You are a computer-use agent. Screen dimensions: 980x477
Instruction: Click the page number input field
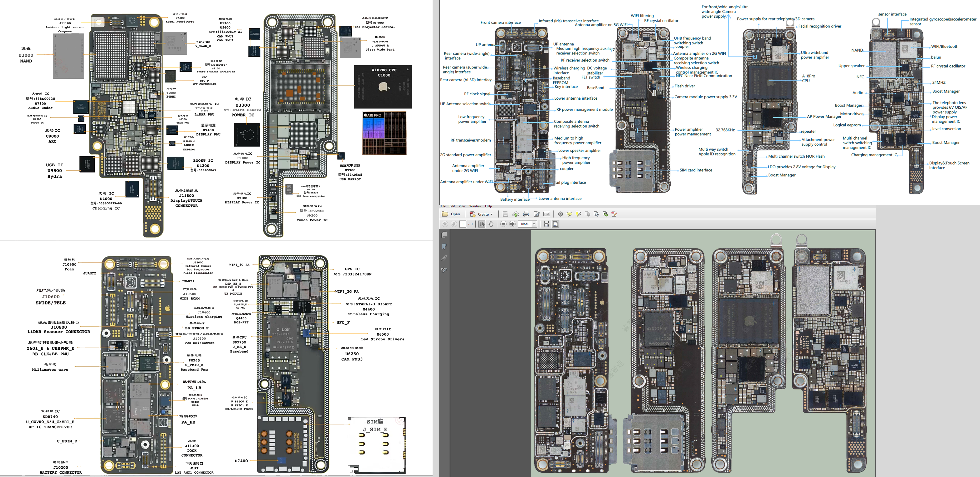point(463,224)
